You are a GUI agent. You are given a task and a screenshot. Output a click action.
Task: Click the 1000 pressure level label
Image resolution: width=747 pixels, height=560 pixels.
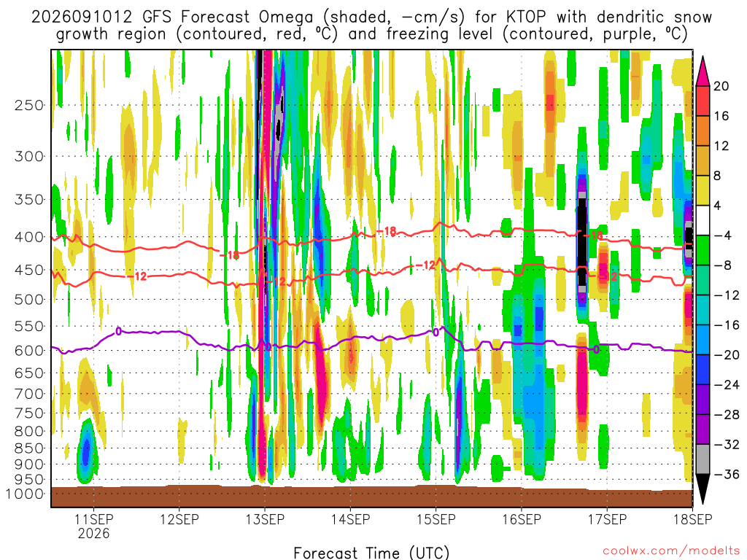pyautogui.click(x=26, y=494)
